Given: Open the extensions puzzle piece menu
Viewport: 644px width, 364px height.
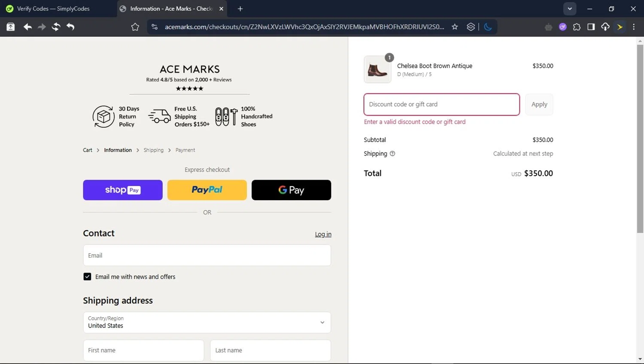Looking at the screenshot, I should (x=577, y=27).
